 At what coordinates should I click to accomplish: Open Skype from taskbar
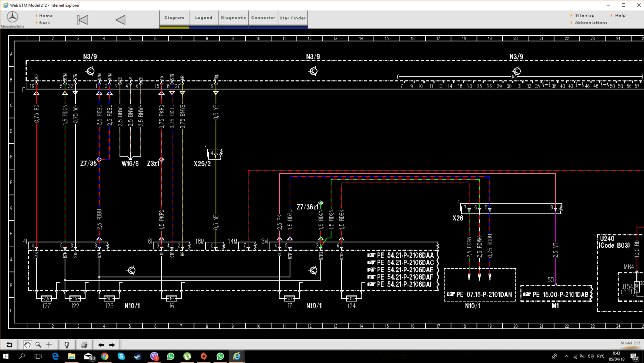coord(121,356)
